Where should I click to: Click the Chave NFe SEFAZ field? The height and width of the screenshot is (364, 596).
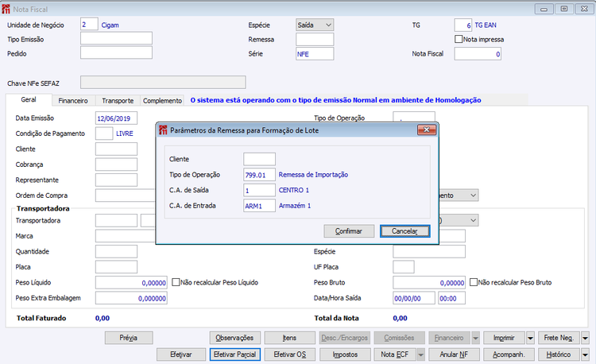click(x=163, y=82)
